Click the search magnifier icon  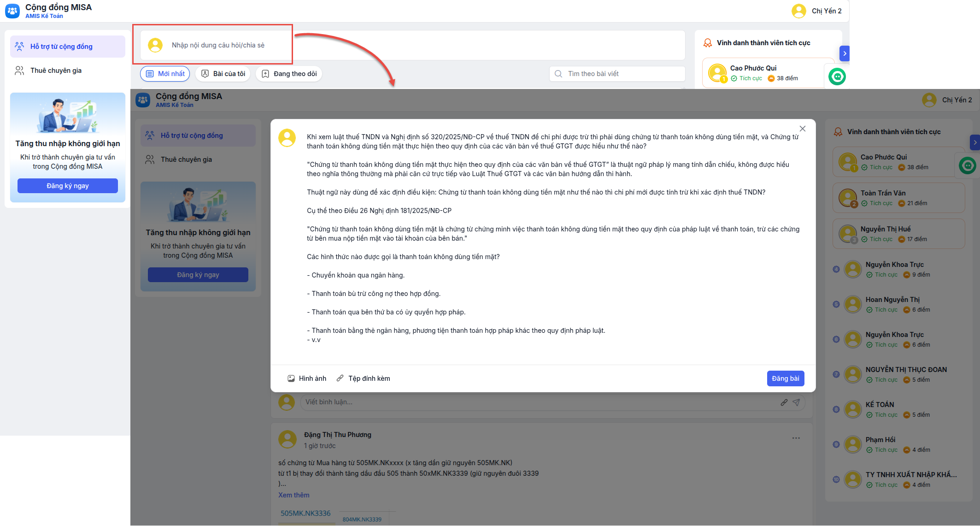tap(558, 74)
